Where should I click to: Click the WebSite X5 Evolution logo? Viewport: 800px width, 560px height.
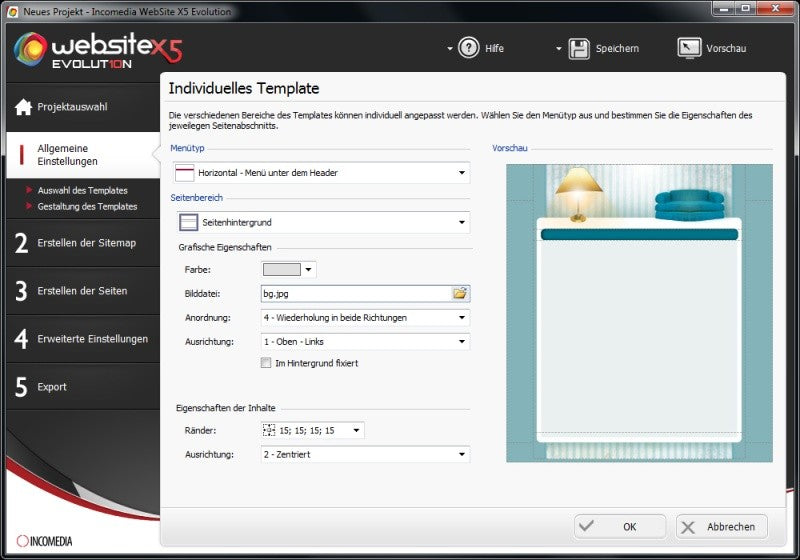[x=98, y=49]
